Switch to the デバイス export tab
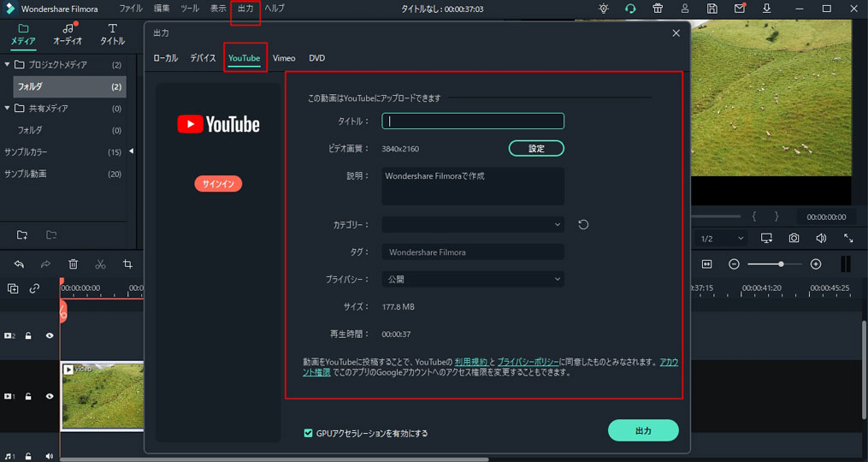The image size is (868, 462). pyautogui.click(x=203, y=58)
